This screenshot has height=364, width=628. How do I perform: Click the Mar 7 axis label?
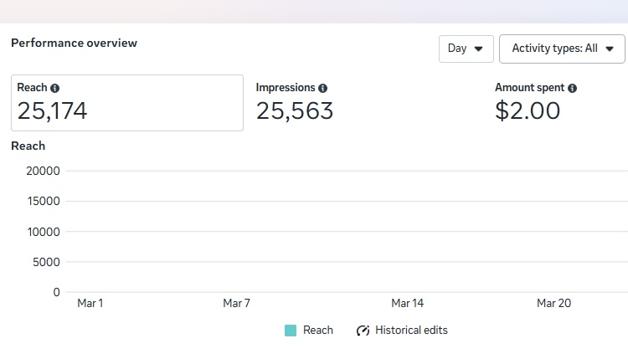[x=236, y=303]
